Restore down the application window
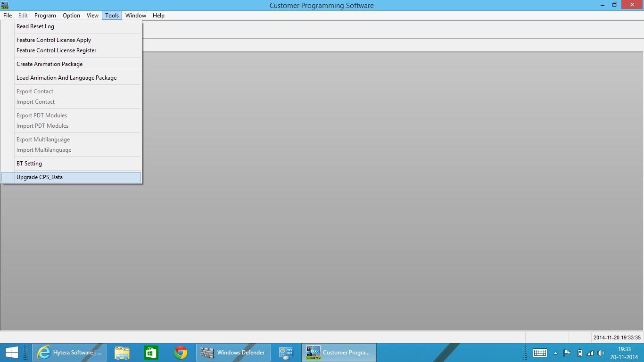Viewport: 644px width, 362px height. [615, 5]
